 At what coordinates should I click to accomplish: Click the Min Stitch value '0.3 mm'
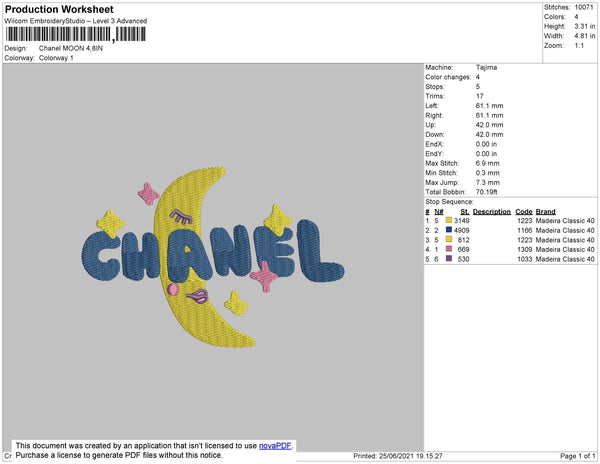488,173
